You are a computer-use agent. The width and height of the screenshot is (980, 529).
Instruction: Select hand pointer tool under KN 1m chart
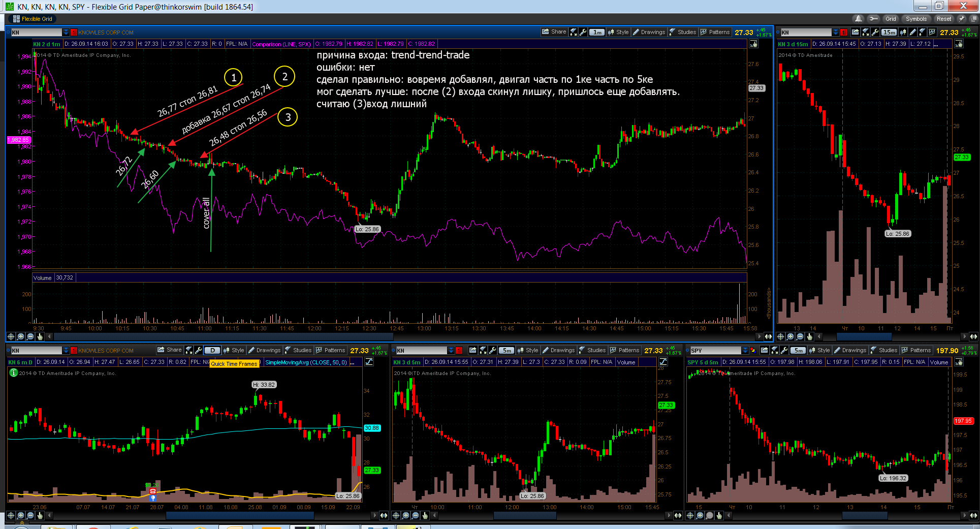(40, 336)
